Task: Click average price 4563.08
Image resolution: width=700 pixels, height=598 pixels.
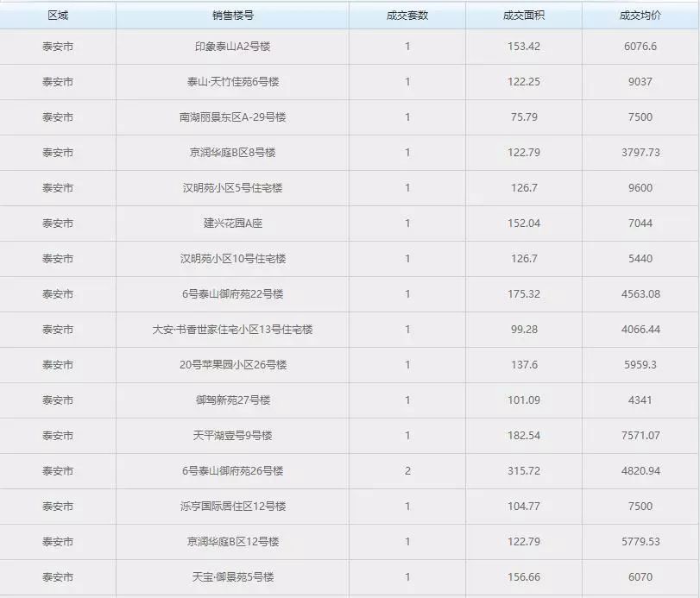Action: click(640, 294)
